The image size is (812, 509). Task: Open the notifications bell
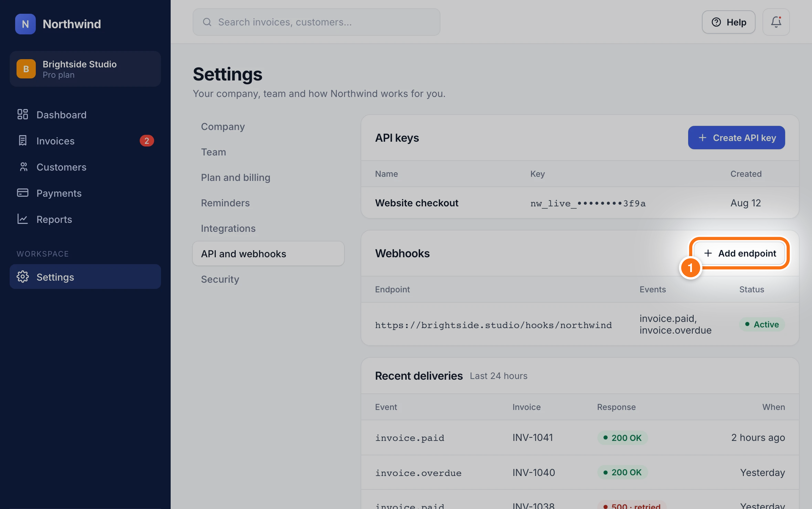(x=776, y=22)
